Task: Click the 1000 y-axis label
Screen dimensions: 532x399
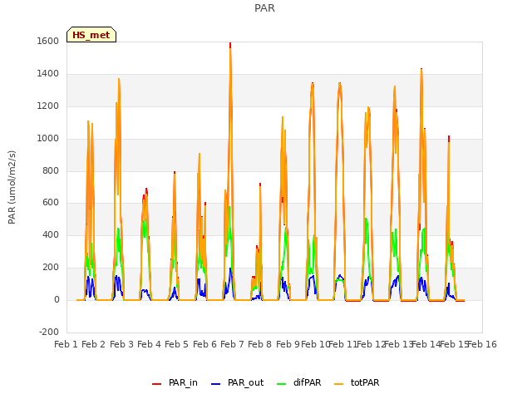Action: (48, 139)
